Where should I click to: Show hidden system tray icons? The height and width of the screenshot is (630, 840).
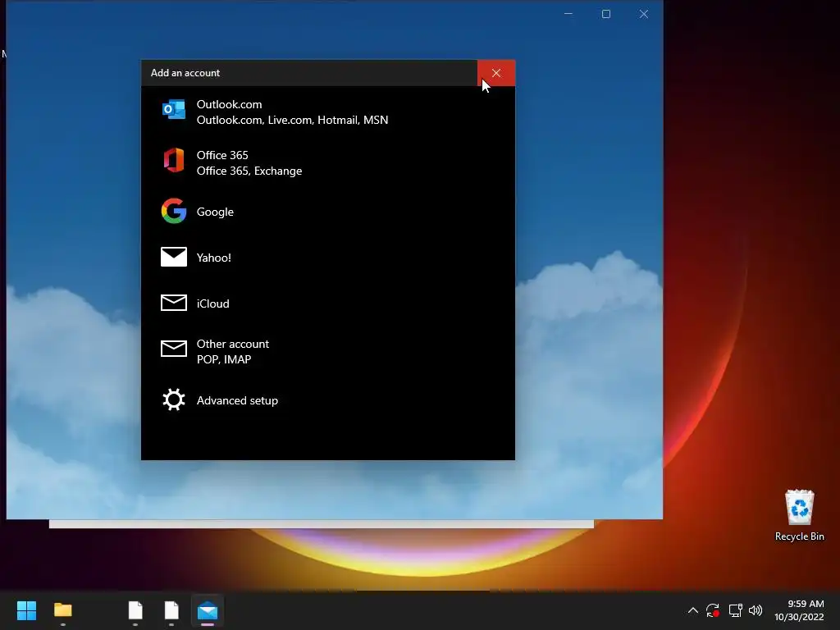[692, 610]
